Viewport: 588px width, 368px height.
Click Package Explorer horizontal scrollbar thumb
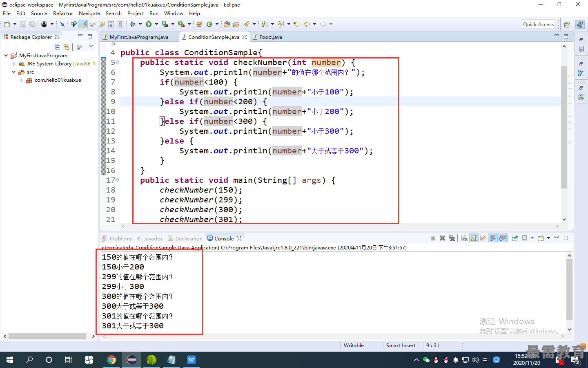click(x=47, y=336)
